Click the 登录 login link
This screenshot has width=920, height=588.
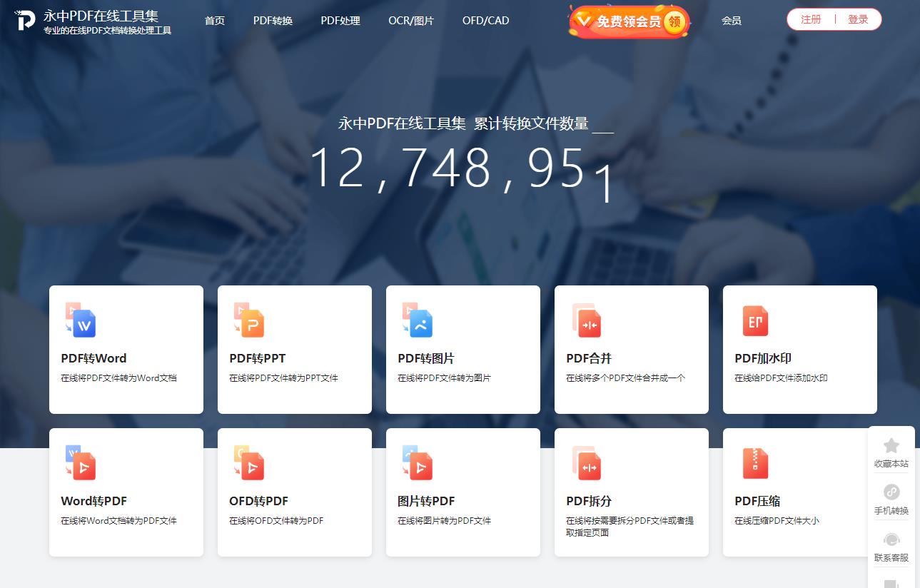(x=858, y=19)
